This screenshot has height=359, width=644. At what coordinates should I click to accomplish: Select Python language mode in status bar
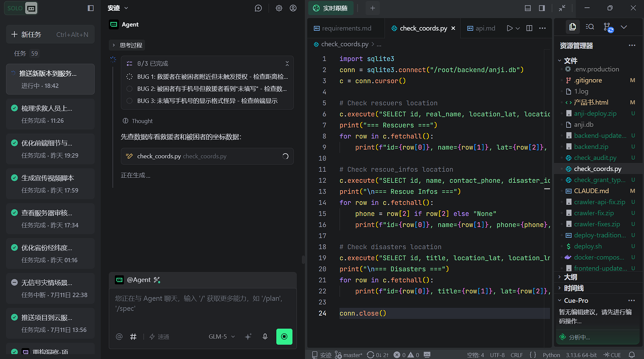point(551,355)
